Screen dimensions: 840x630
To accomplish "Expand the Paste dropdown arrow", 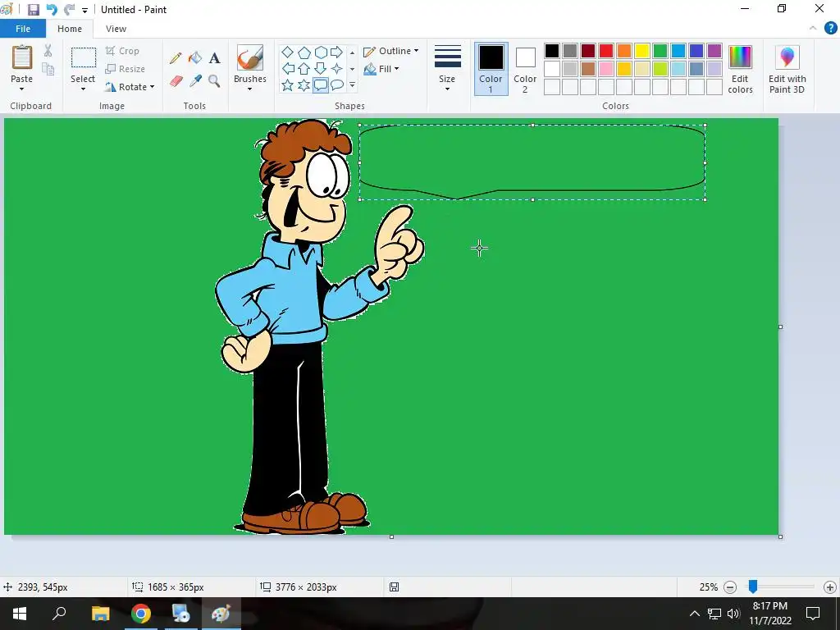I will (x=21, y=89).
